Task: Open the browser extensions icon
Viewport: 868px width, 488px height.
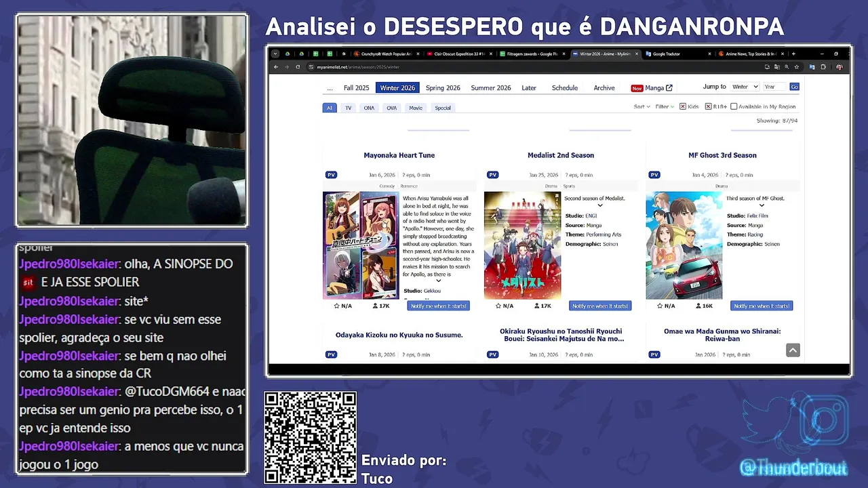Action: [823, 67]
